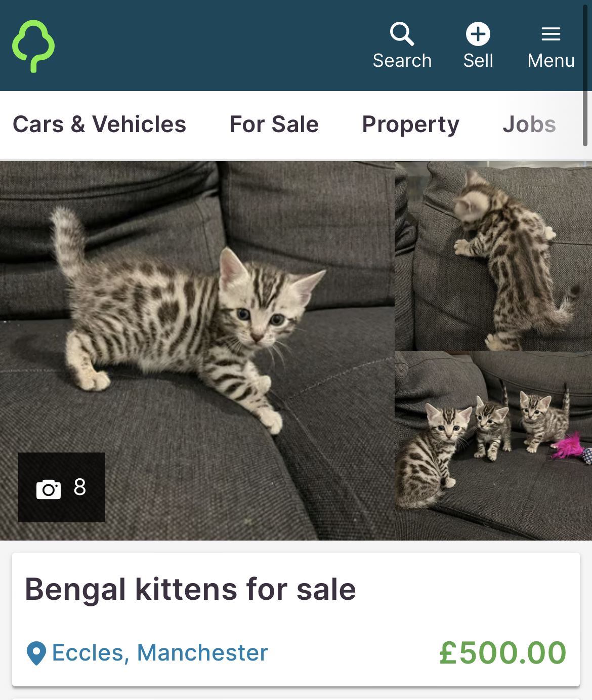Screen dimensions: 592x700
Task: Open search via magnifying glass icon
Action: pyautogui.click(x=402, y=34)
